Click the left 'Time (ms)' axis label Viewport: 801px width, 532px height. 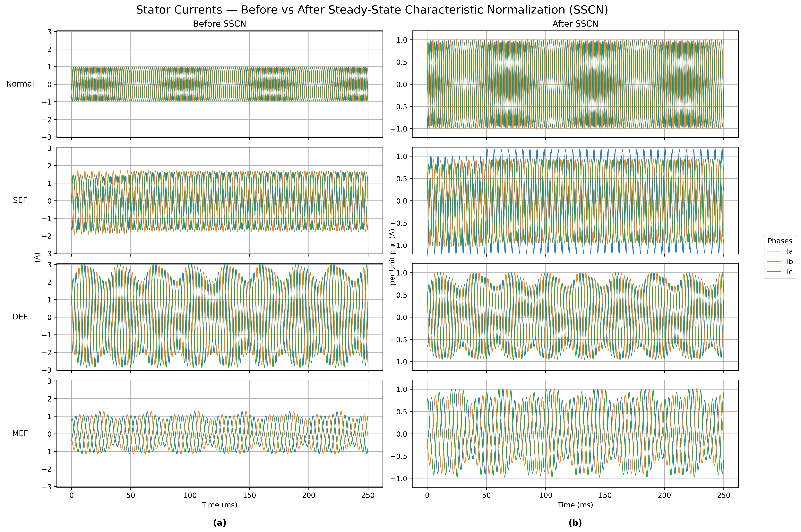point(219,504)
